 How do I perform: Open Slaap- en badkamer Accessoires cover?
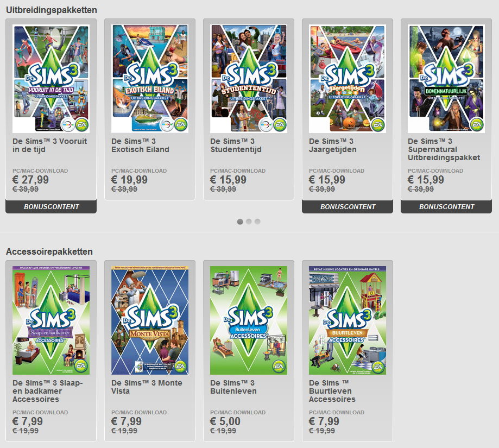click(x=51, y=320)
